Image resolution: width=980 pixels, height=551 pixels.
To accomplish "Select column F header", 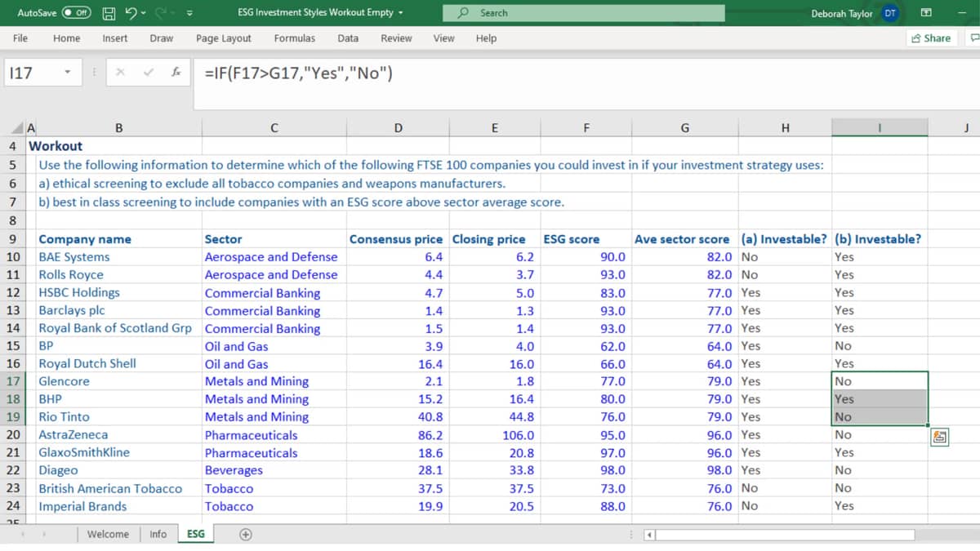I will tap(586, 127).
